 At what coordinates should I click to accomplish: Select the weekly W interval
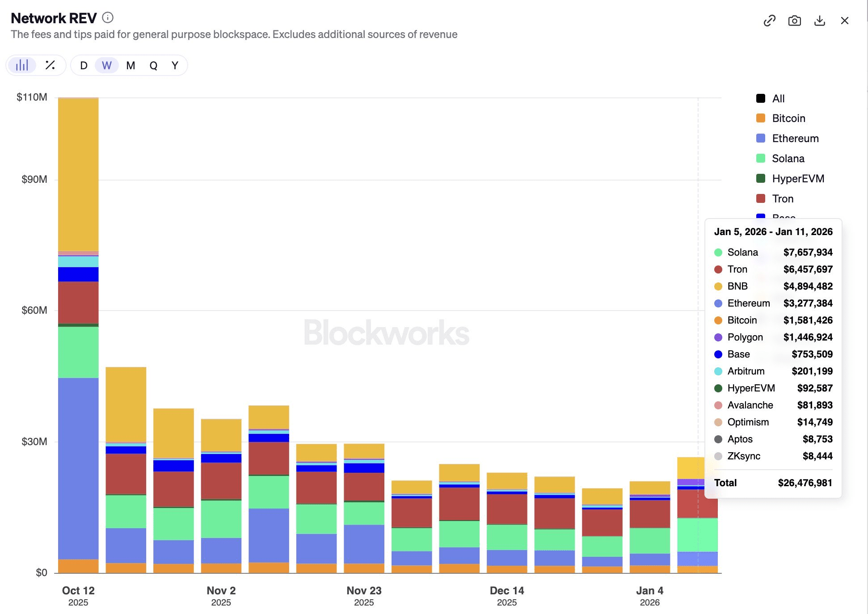pyautogui.click(x=107, y=66)
